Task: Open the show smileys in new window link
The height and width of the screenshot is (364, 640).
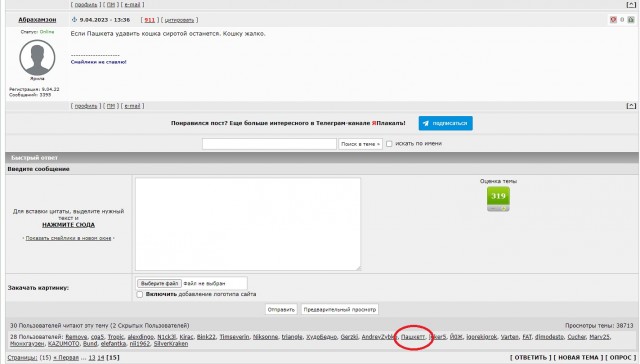Action: pyautogui.click(x=68, y=238)
